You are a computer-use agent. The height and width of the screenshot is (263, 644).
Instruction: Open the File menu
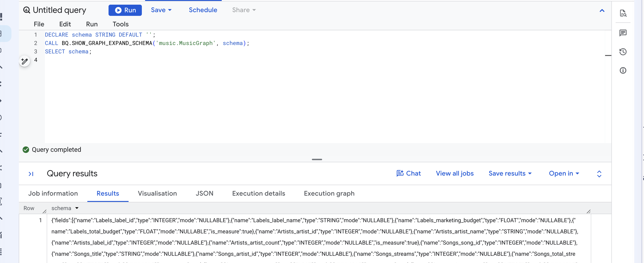tap(39, 24)
